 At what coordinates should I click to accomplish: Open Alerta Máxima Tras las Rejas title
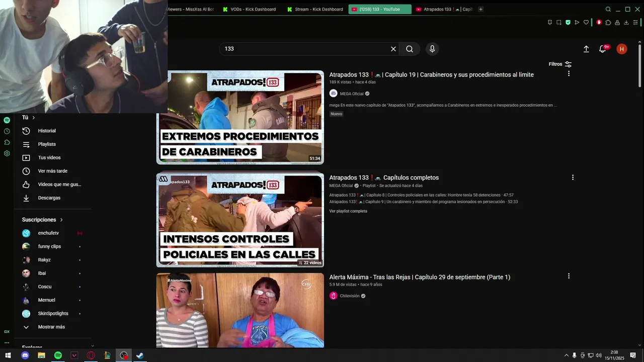tap(420, 277)
